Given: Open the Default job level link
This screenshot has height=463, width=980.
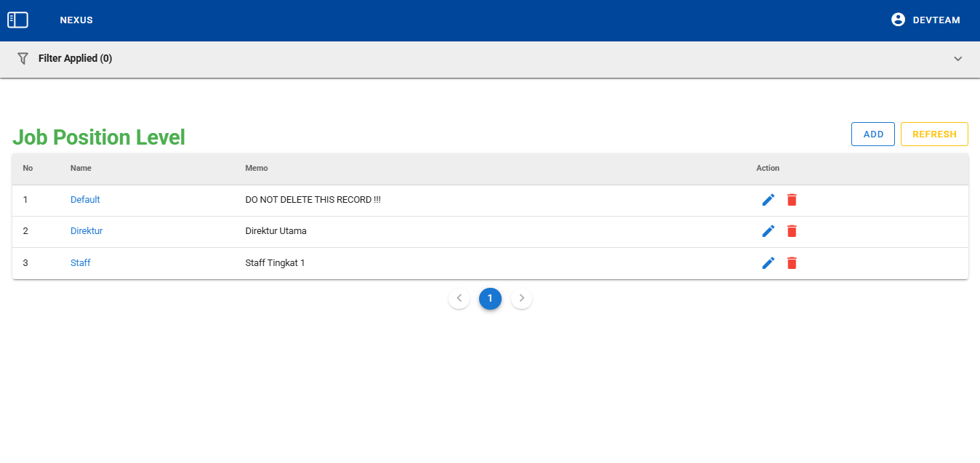Looking at the screenshot, I should pos(85,200).
